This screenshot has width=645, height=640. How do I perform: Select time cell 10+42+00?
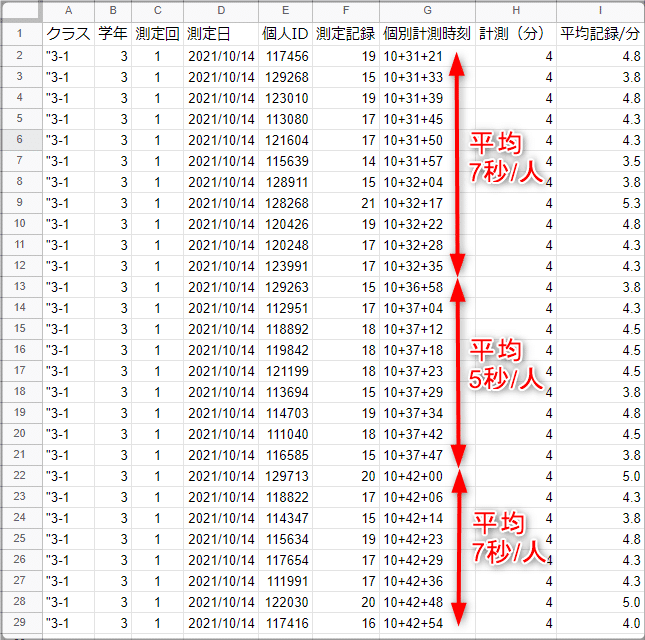point(427,476)
